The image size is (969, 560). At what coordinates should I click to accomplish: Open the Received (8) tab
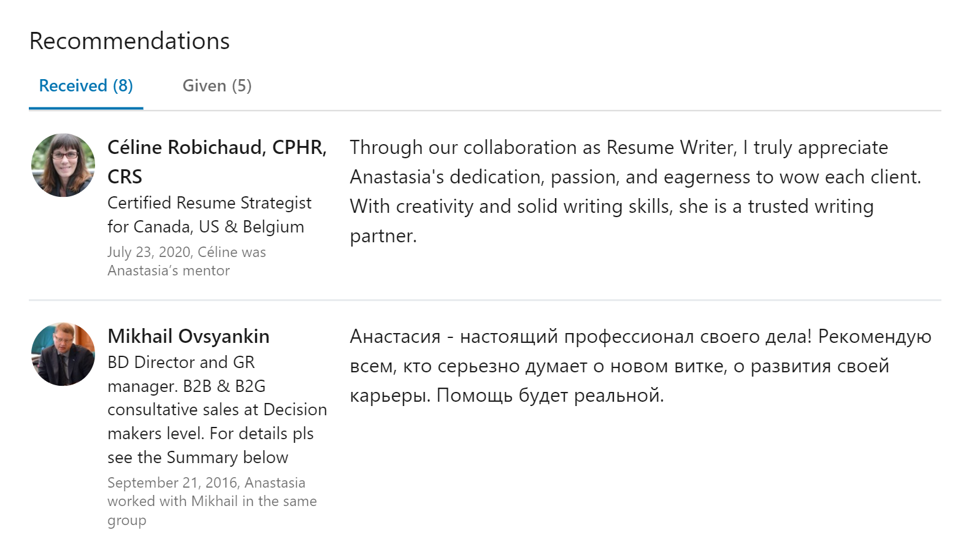(86, 86)
